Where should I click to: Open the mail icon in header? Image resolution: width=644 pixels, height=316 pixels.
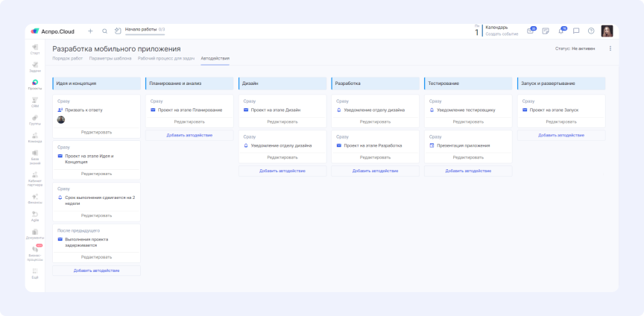[x=531, y=31]
